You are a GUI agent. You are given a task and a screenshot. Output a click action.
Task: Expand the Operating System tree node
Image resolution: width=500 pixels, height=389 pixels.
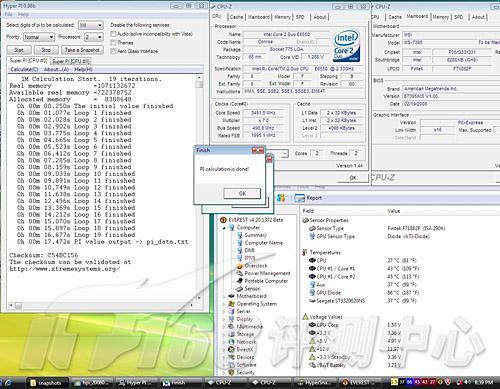click(x=224, y=304)
